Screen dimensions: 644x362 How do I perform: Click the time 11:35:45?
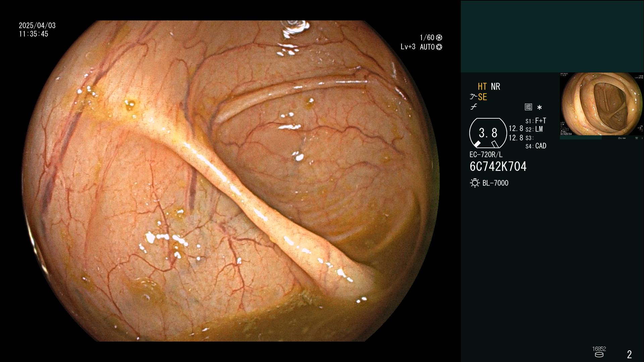click(x=34, y=34)
